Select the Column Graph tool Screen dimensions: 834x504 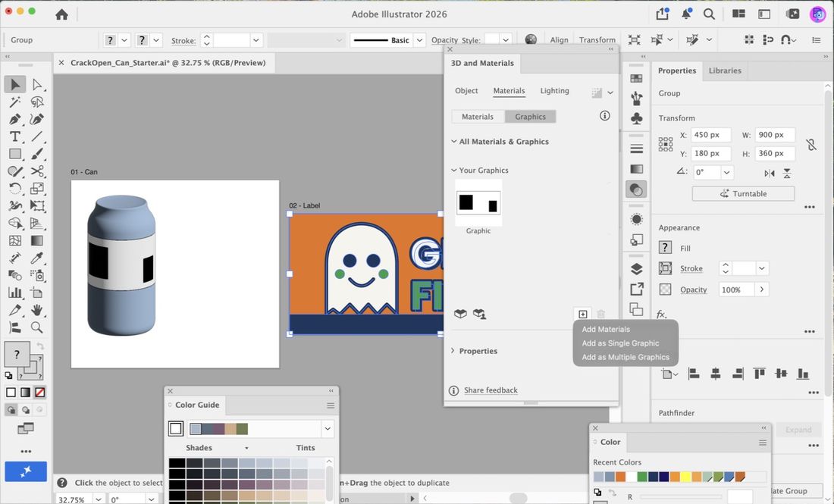coord(15,293)
